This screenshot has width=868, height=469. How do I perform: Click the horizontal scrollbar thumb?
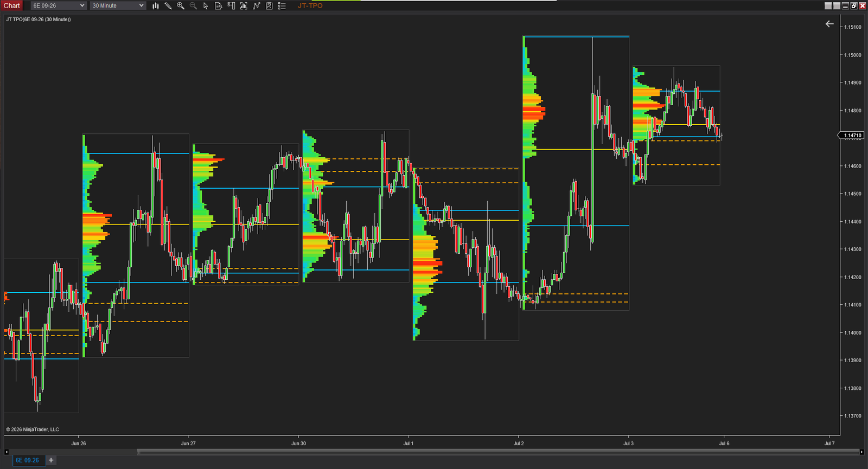(498, 452)
